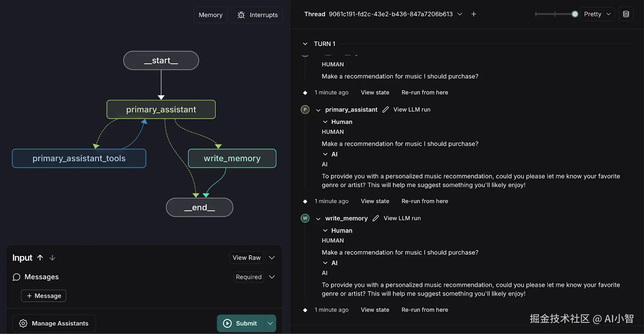644x334 pixels.
Task: Click the database icon in top right
Action: point(626,14)
